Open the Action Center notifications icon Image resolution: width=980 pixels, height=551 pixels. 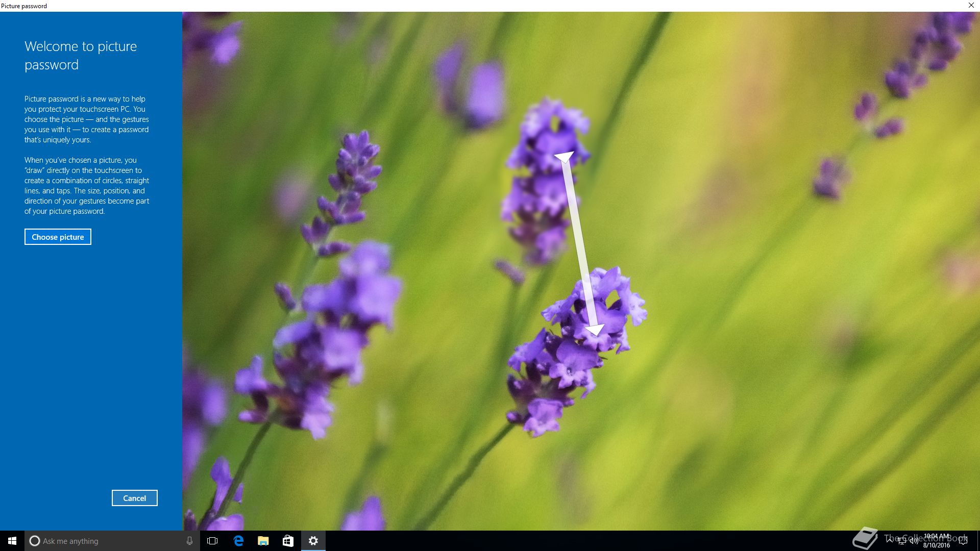[963, 541]
